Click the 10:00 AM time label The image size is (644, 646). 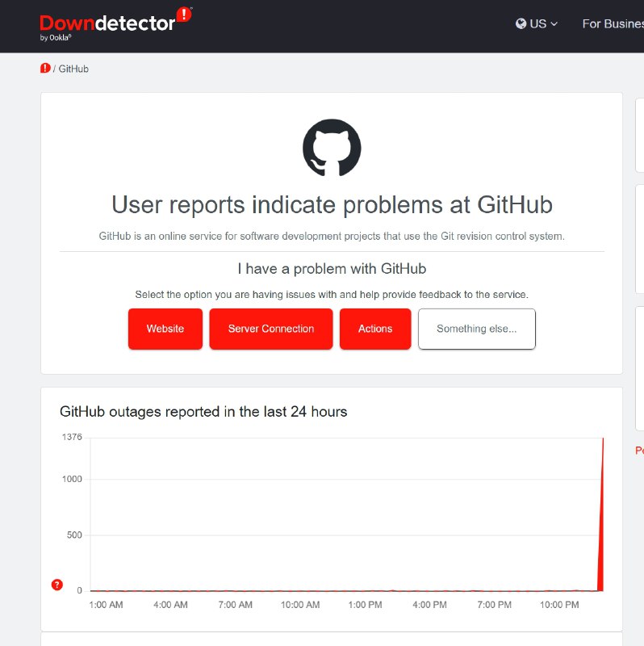[x=300, y=604]
